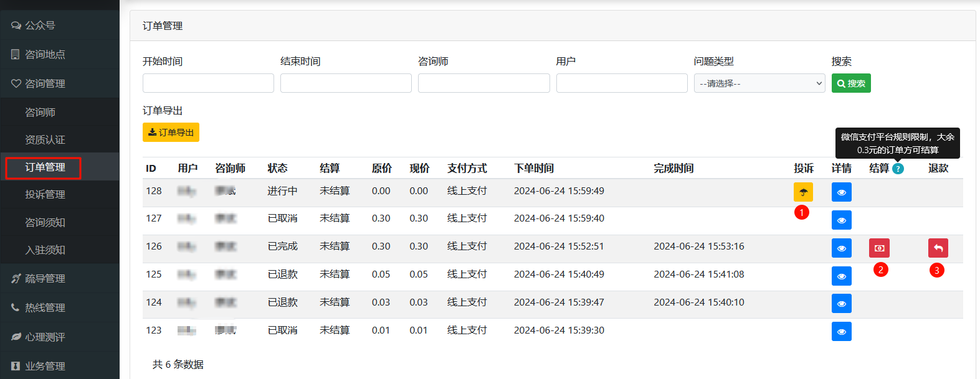Open details eye icon for order 125

point(842,276)
